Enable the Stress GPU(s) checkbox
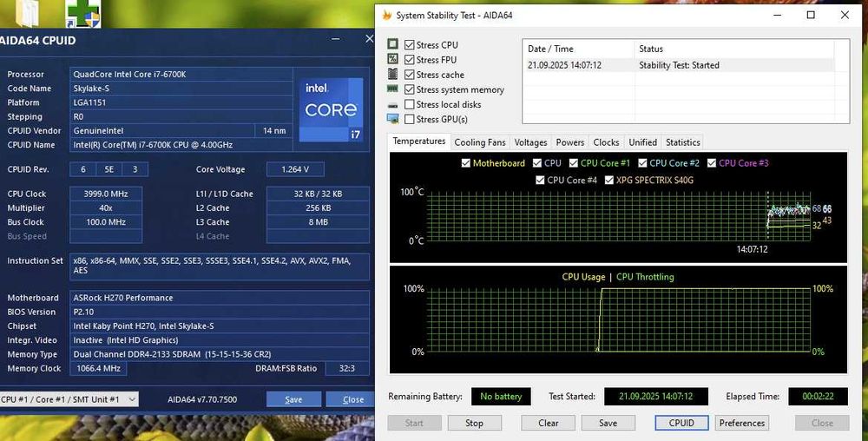The width and height of the screenshot is (868, 441). (x=409, y=120)
